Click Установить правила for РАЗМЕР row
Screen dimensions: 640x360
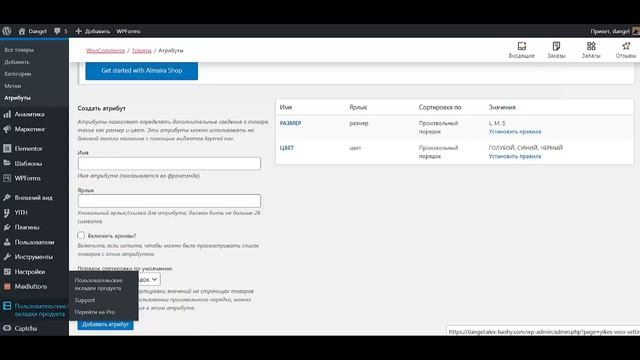pos(515,131)
